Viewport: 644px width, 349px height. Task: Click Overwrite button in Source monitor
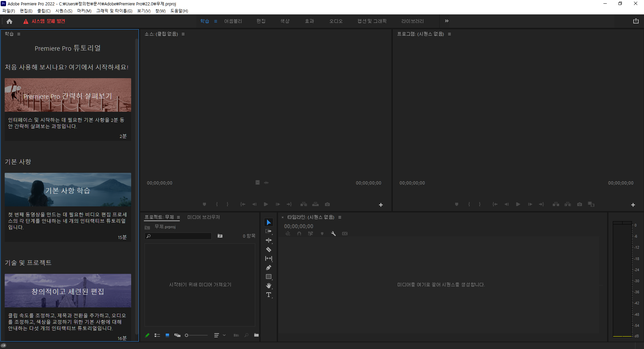[316, 204]
